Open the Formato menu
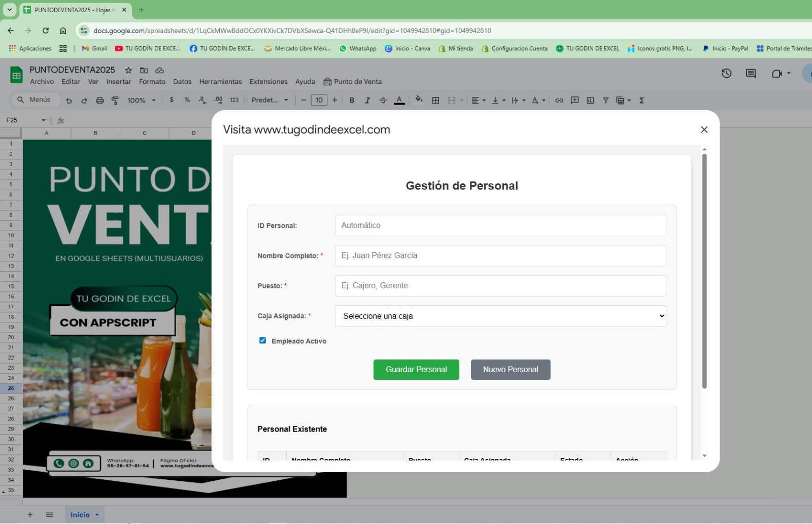The image size is (812, 524). pyautogui.click(x=152, y=82)
